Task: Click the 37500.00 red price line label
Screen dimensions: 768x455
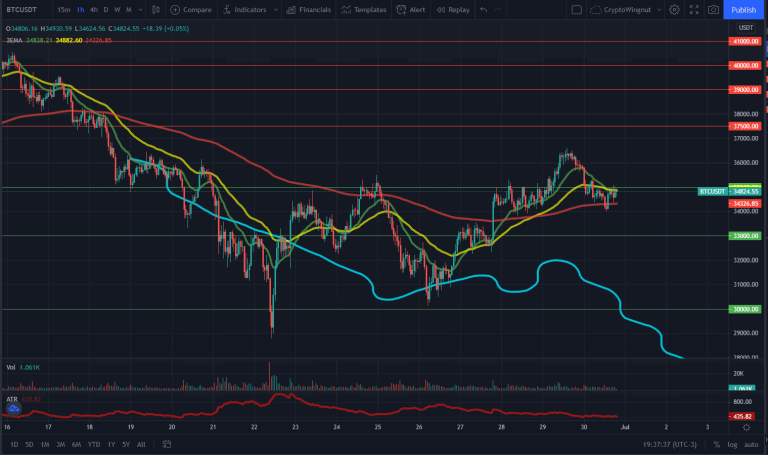Action: coord(745,126)
